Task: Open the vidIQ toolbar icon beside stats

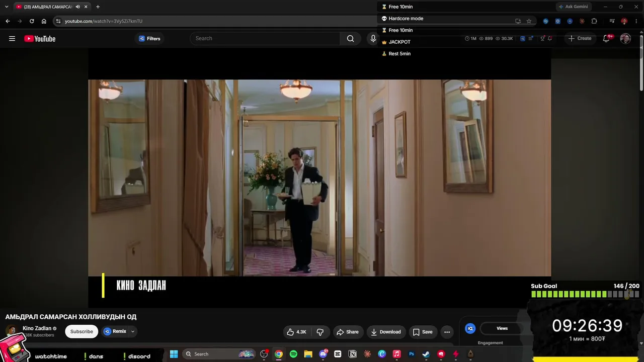Action: (x=523, y=38)
